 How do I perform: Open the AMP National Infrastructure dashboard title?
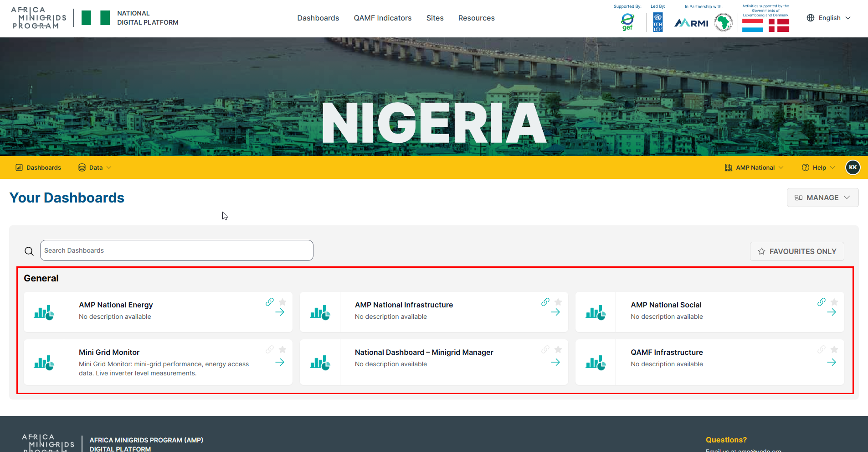coord(404,305)
